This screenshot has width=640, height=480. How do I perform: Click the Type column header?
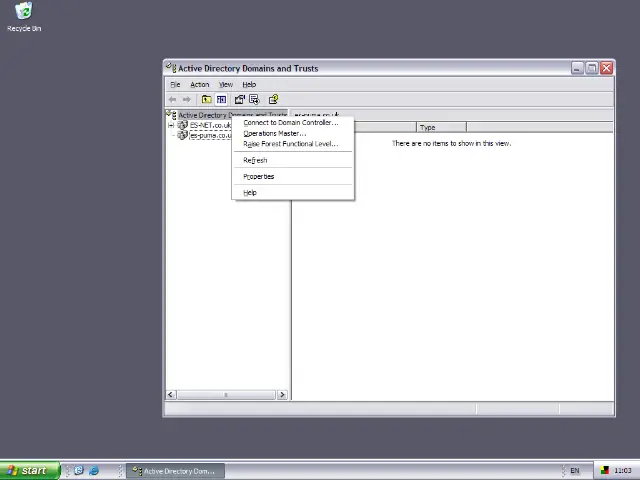(441, 127)
